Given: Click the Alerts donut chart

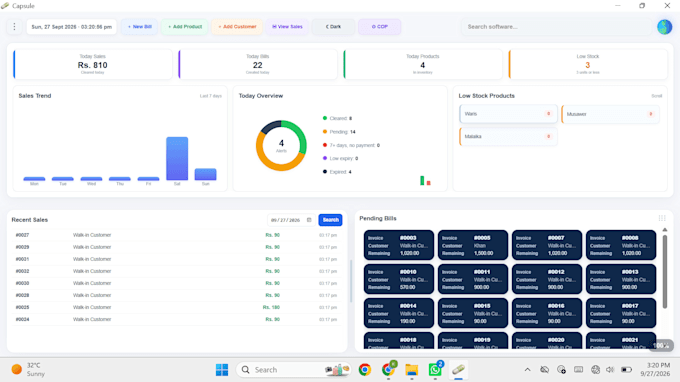Looking at the screenshot, I should click(x=281, y=145).
